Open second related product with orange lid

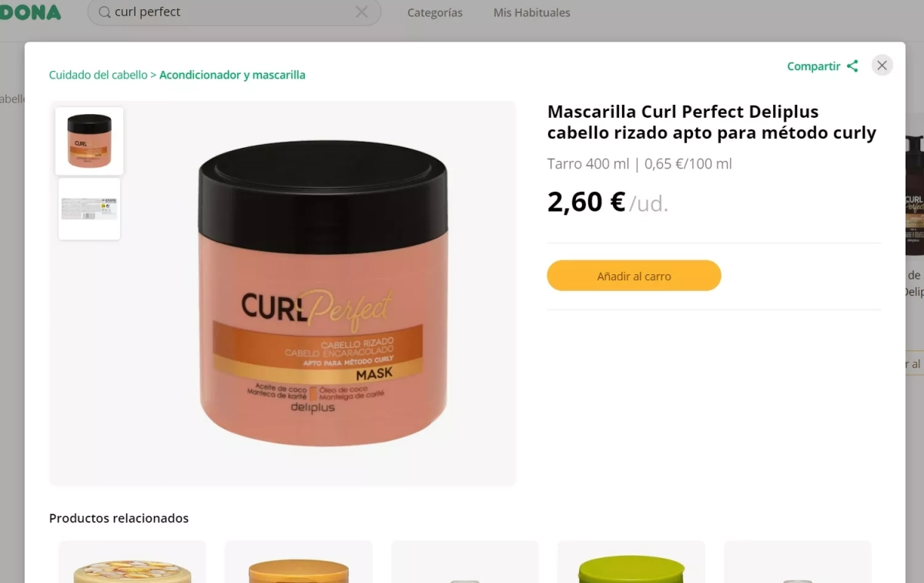click(299, 562)
